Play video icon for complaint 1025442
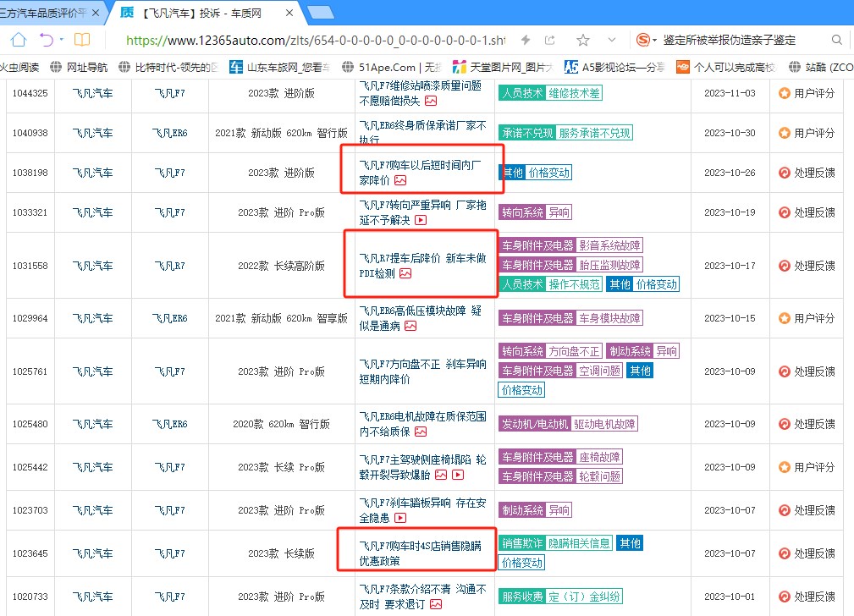The image size is (854, 616). click(458, 475)
